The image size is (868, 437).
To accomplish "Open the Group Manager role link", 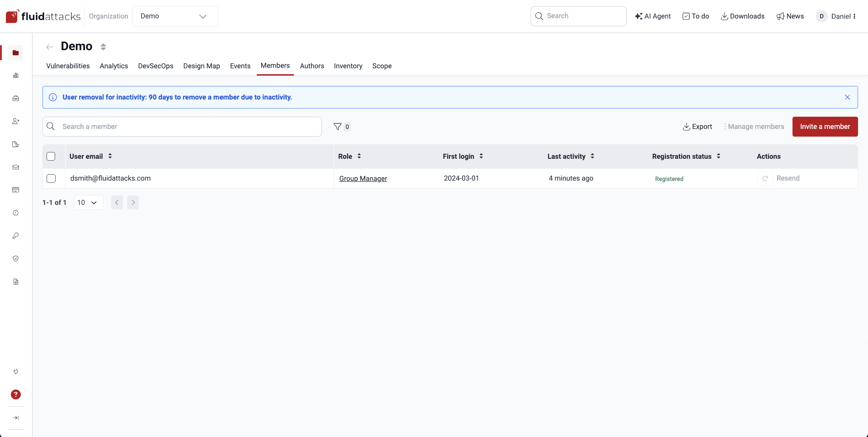I will [x=363, y=178].
